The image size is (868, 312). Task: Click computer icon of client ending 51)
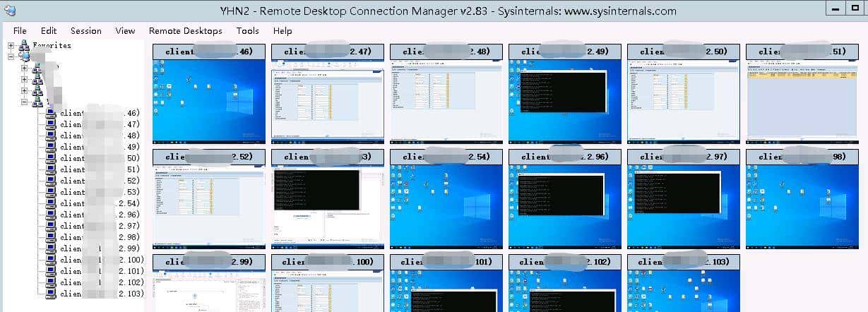pyautogui.click(x=51, y=169)
